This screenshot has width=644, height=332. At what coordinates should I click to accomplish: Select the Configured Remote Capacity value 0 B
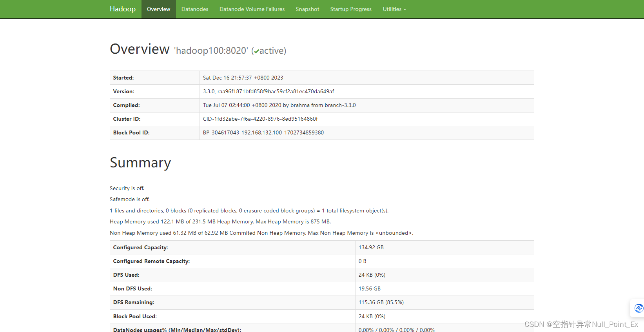click(363, 261)
